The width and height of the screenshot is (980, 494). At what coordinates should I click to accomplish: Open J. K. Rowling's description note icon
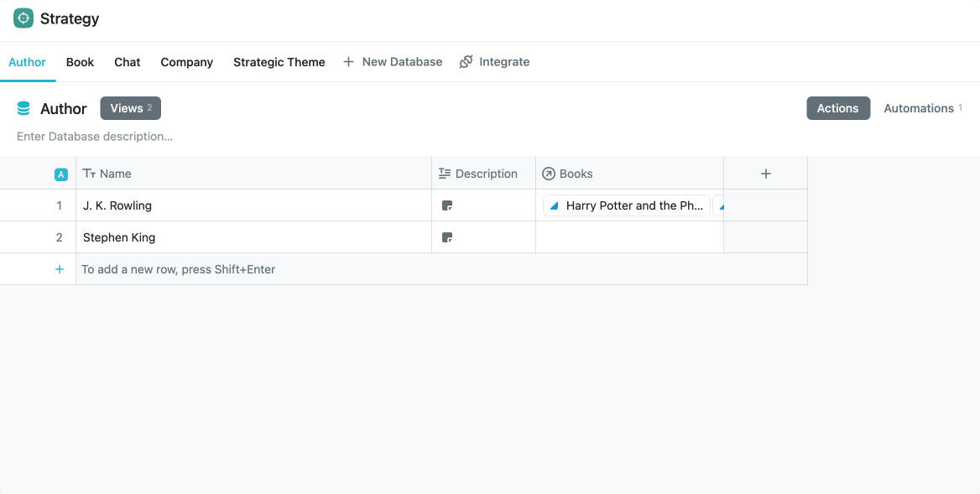(447, 205)
